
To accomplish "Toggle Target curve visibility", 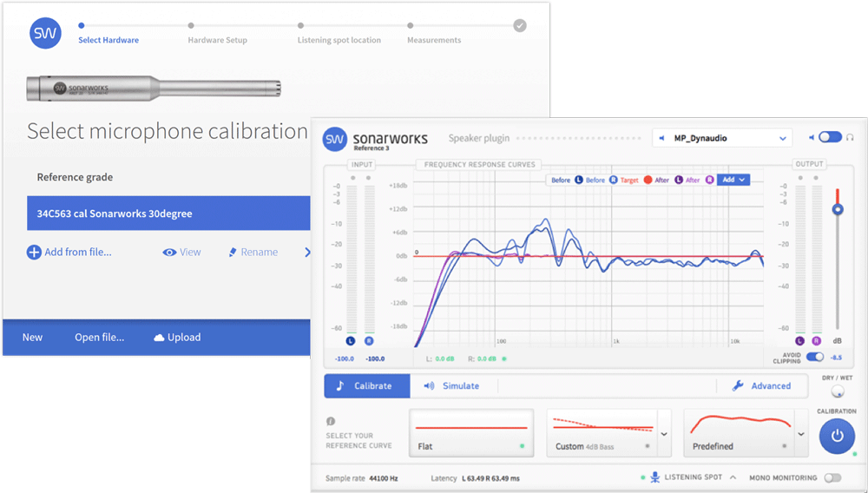I will (648, 180).
